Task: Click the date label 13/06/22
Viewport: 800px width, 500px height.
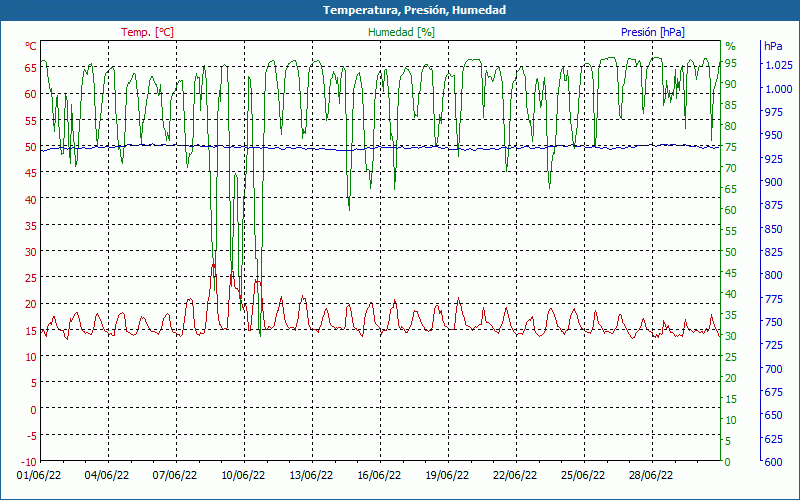Action: [x=311, y=476]
